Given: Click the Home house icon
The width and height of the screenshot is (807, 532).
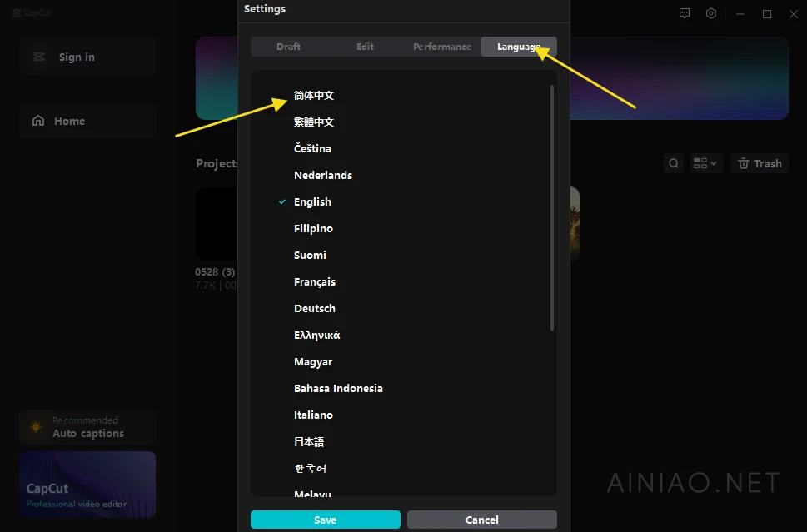Looking at the screenshot, I should (38, 121).
